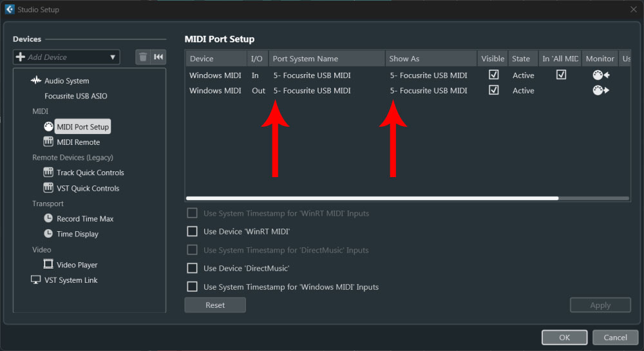Open VST System Link page

coord(71,280)
